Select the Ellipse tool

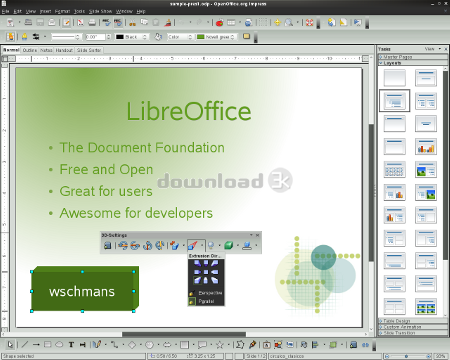point(59,345)
